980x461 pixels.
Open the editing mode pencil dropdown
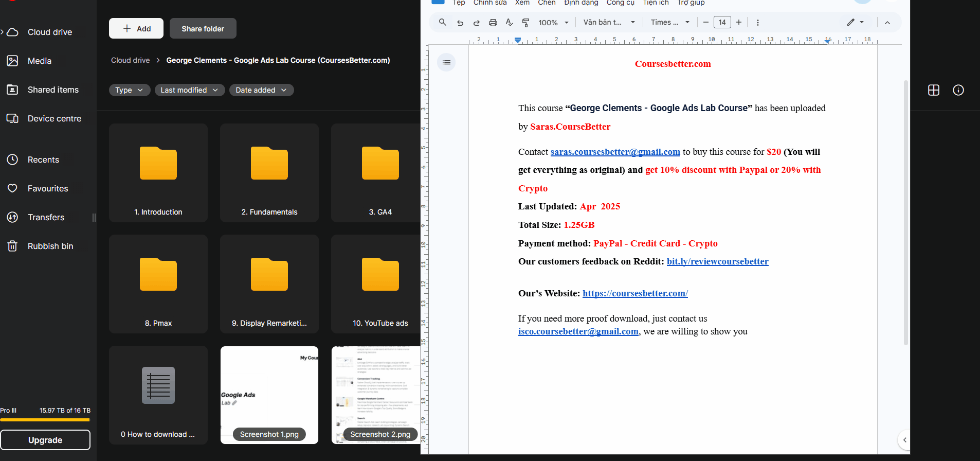tap(856, 23)
